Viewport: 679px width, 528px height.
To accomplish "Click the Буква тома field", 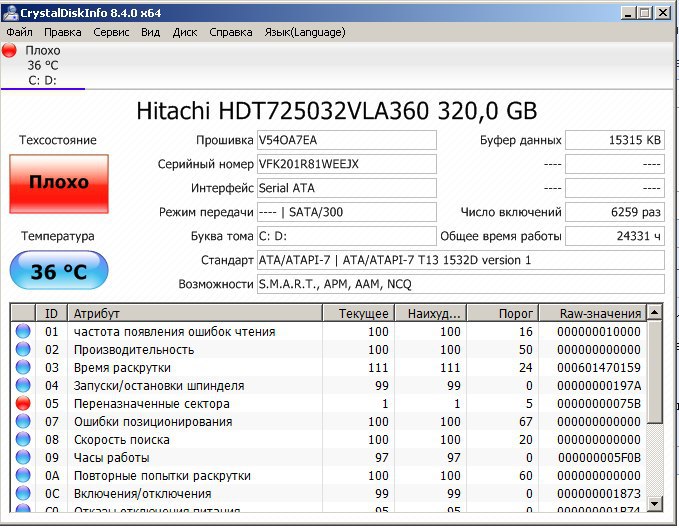I will click(x=346, y=236).
